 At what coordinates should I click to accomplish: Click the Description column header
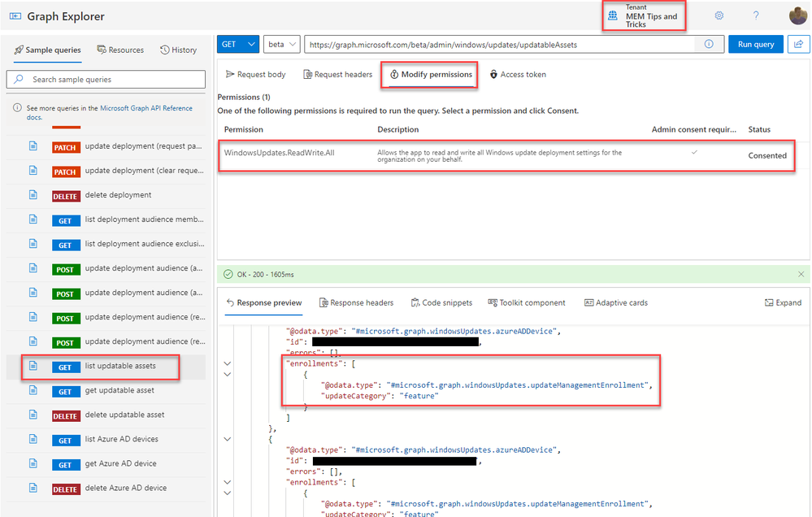coord(397,129)
